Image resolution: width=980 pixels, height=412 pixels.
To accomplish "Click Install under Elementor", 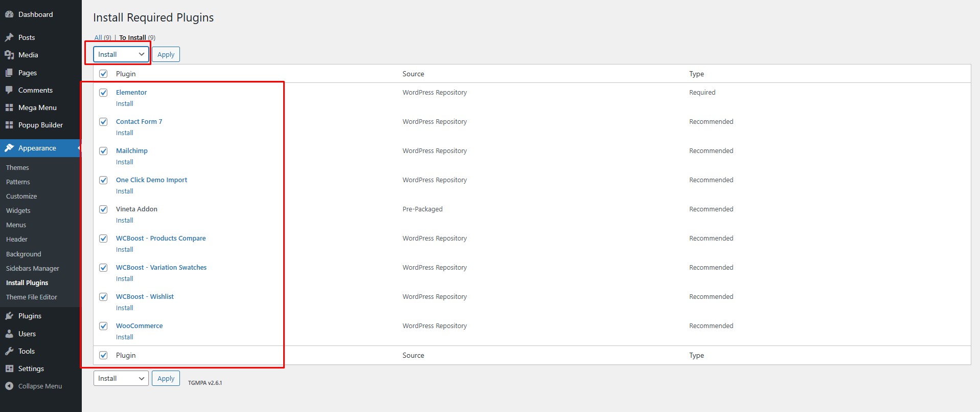I will (125, 103).
